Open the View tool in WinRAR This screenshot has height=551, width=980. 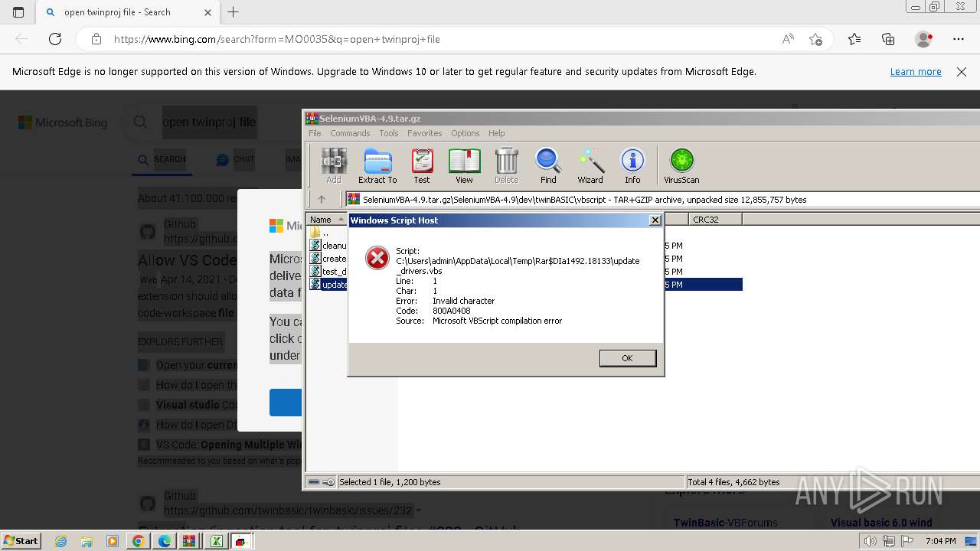(464, 166)
